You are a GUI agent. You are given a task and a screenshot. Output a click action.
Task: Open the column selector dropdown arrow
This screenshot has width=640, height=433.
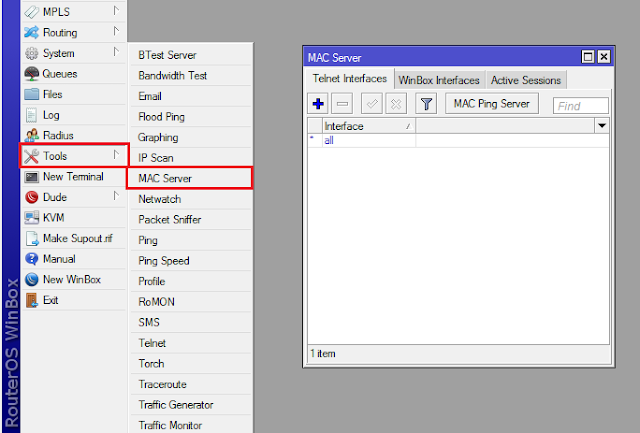[x=602, y=126]
